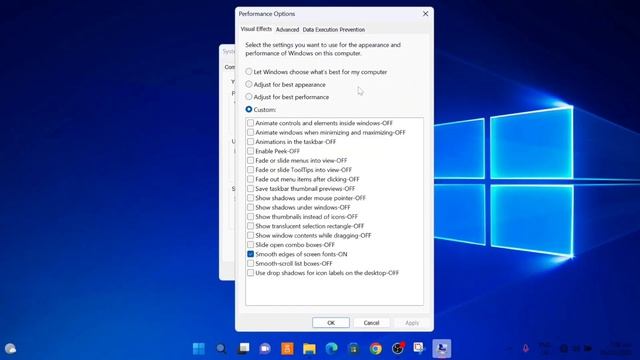This screenshot has width=640, height=360.
Task: Check Smooth-scroll list boxes
Action: [251, 263]
